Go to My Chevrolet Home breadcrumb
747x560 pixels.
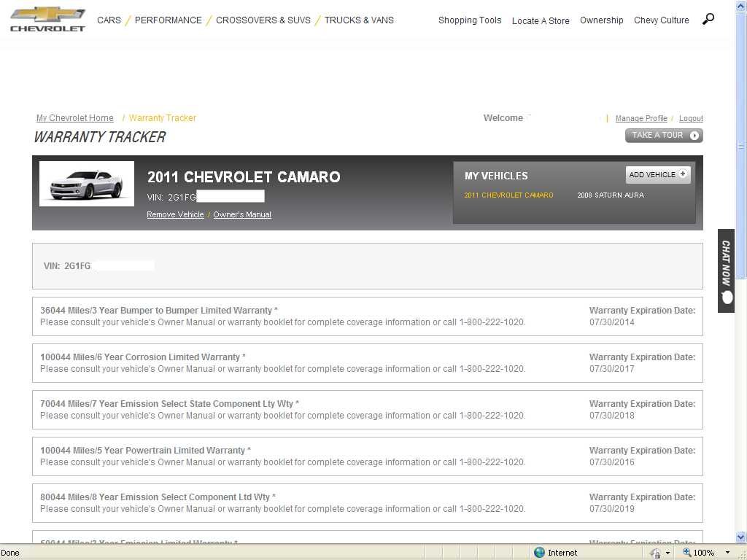point(75,118)
